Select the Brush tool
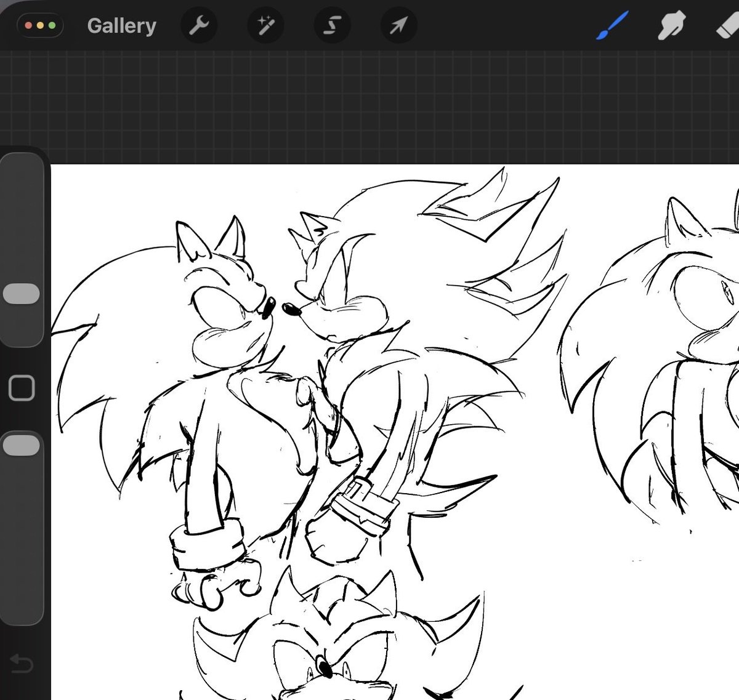This screenshot has height=700, width=739. pos(612,26)
